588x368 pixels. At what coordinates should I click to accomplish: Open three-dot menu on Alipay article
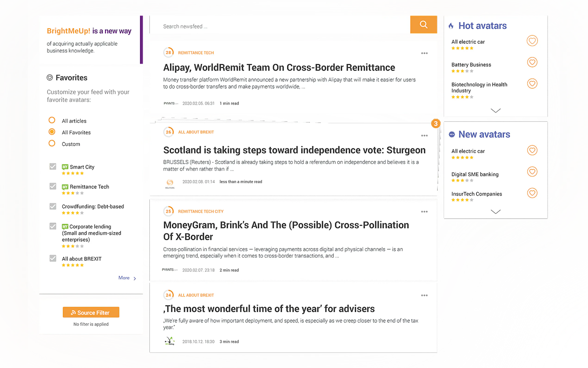[x=424, y=53]
